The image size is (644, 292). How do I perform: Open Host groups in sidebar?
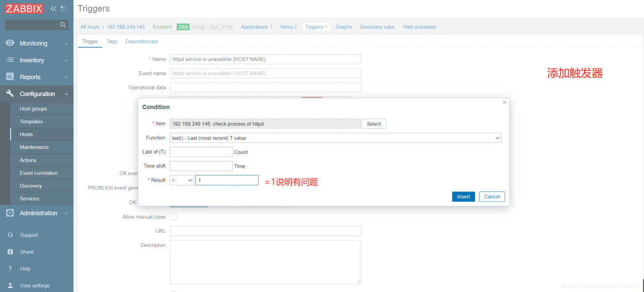click(x=33, y=109)
